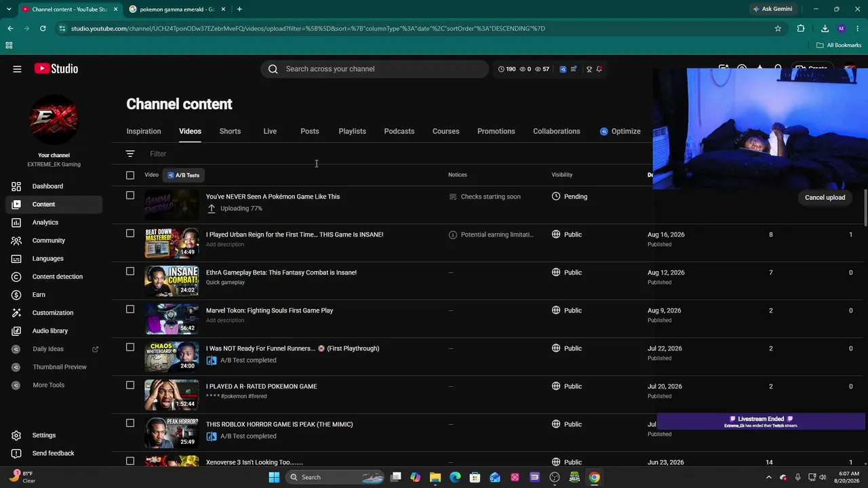Image resolution: width=868 pixels, height=488 pixels.
Task: Click the red notification bell icon
Action: point(599,69)
